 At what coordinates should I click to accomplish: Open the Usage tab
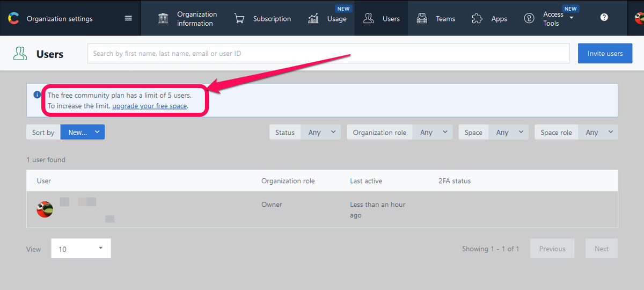[327, 18]
